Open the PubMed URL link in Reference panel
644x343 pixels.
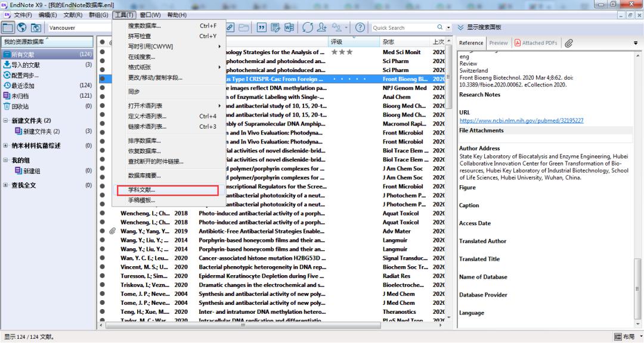click(521, 121)
